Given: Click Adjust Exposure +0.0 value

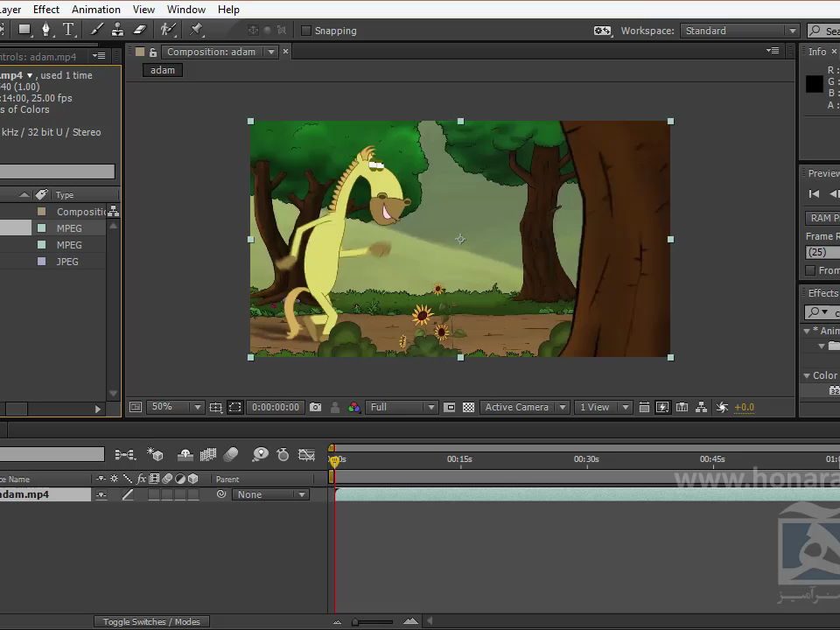Looking at the screenshot, I should pyautogui.click(x=744, y=408).
